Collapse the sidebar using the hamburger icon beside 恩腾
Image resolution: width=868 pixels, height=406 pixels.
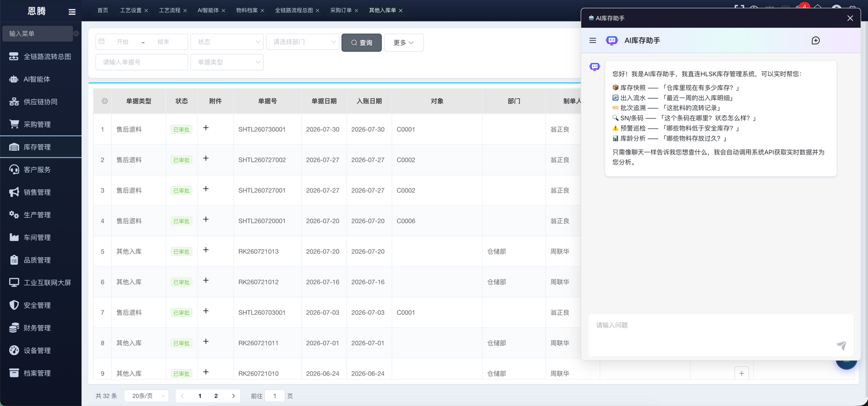tap(72, 11)
